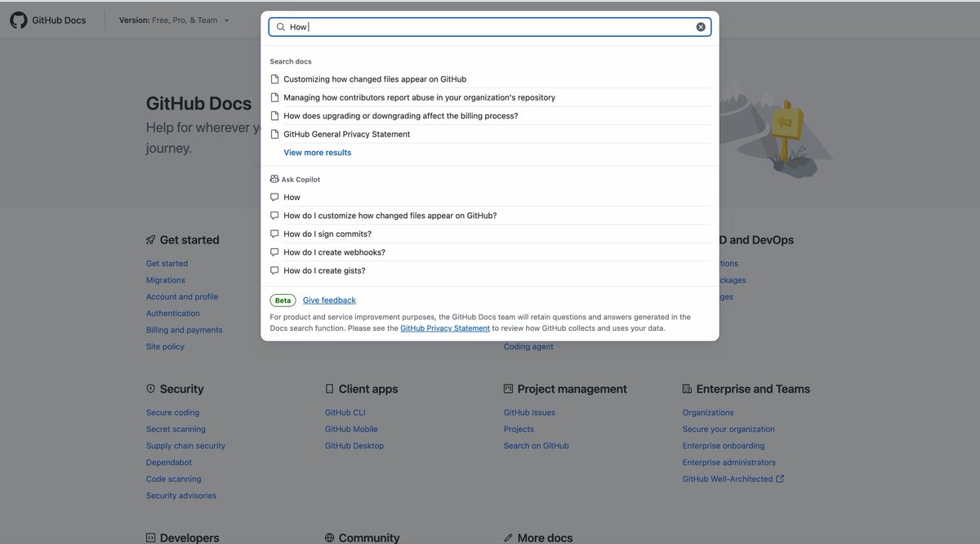Open Enterprise onboarding link

coord(724,446)
